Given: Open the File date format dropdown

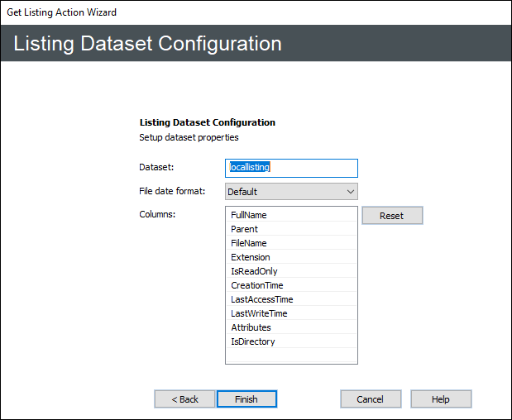Looking at the screenshot, I should [x=291, y=192].
